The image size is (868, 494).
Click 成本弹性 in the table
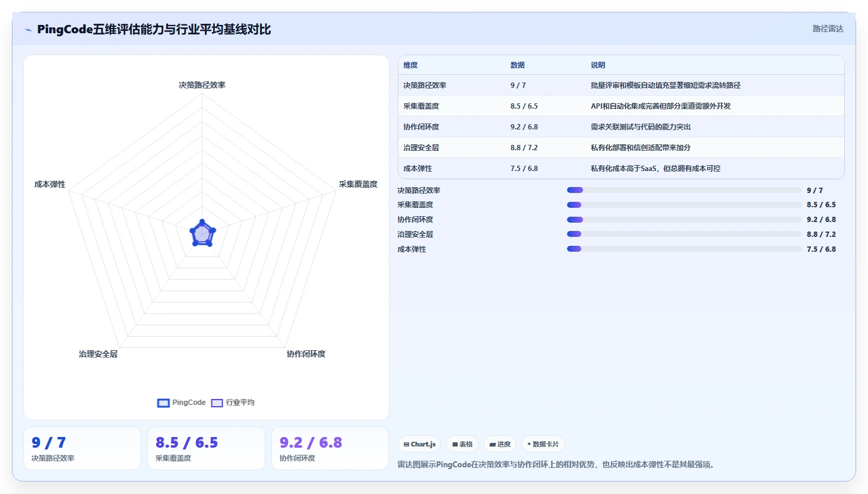click(x=418, y=169)
